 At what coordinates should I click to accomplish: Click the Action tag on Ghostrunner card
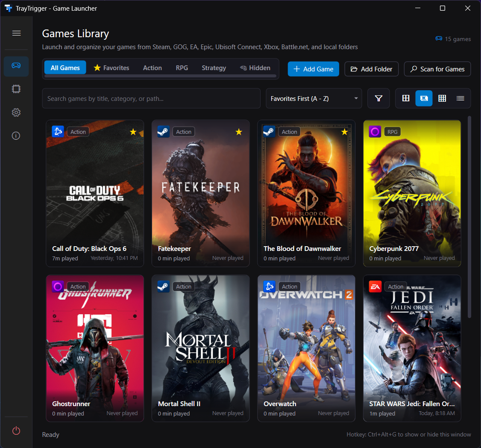[78, 286]
